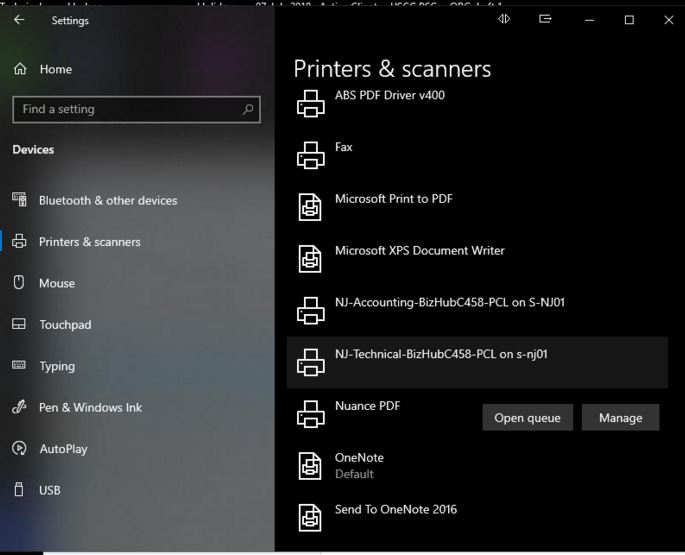The width and height of the screenshot is (685, 555).
Task: Open Typing settings
Action: (57, 366)
